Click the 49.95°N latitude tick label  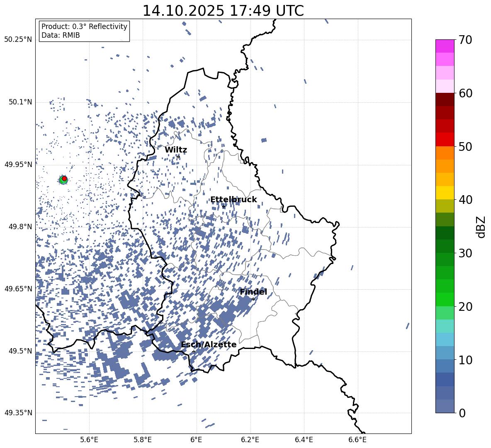18,165
